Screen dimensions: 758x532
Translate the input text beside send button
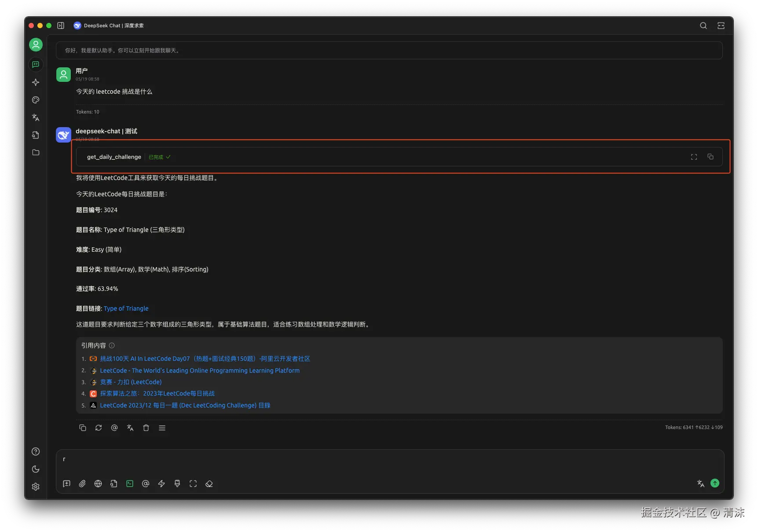(701, 484)
